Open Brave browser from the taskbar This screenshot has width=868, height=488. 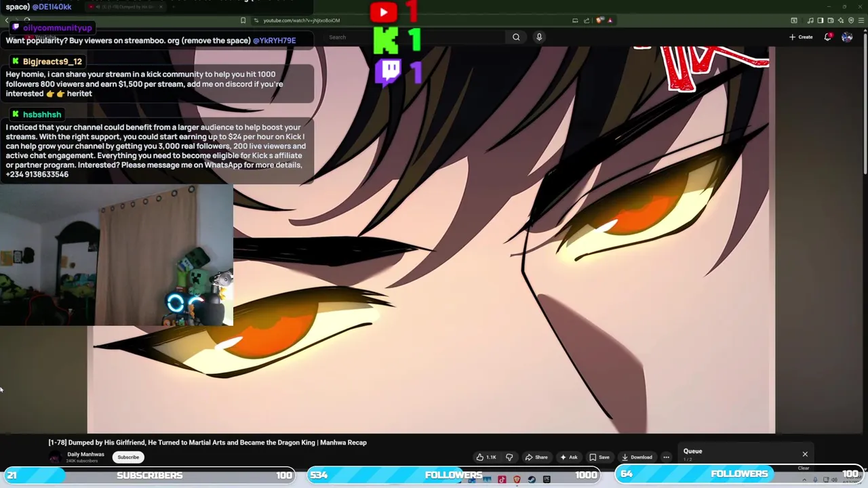pyautogui.click(x=517, y=480)
